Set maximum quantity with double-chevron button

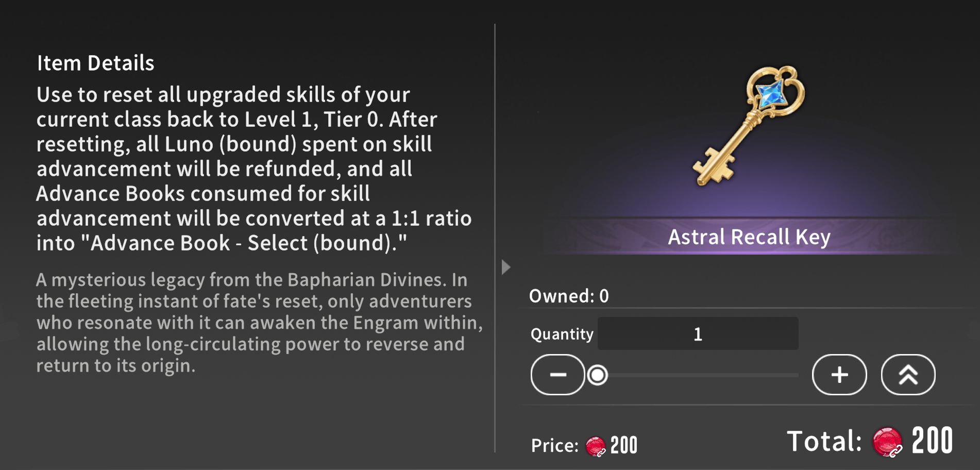coord(908,375)
